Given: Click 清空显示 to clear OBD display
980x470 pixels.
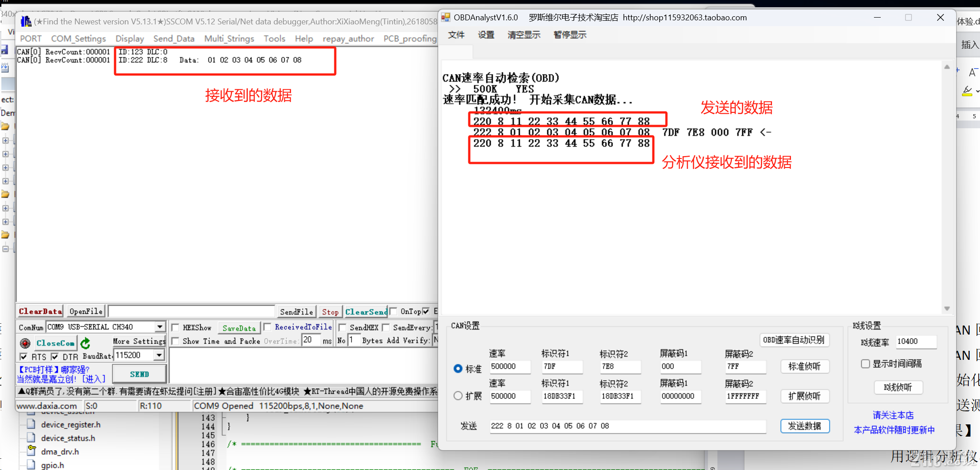Looking at the screenshot, I should (x=524, y=35).
